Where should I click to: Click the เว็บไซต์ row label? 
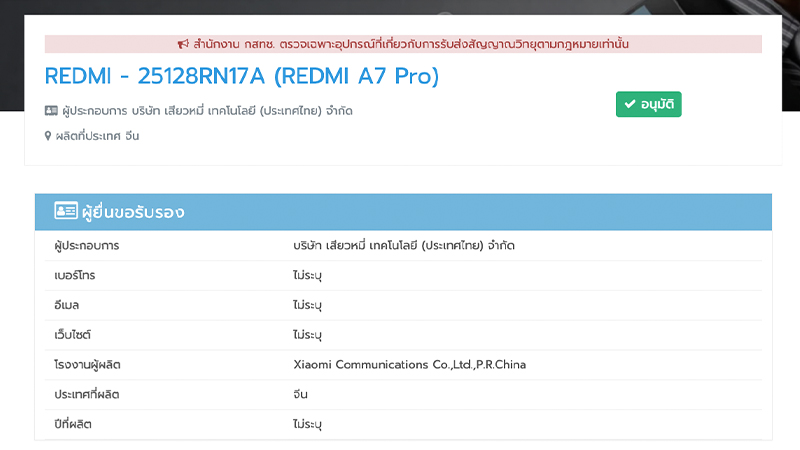click(x=72, y=335)
